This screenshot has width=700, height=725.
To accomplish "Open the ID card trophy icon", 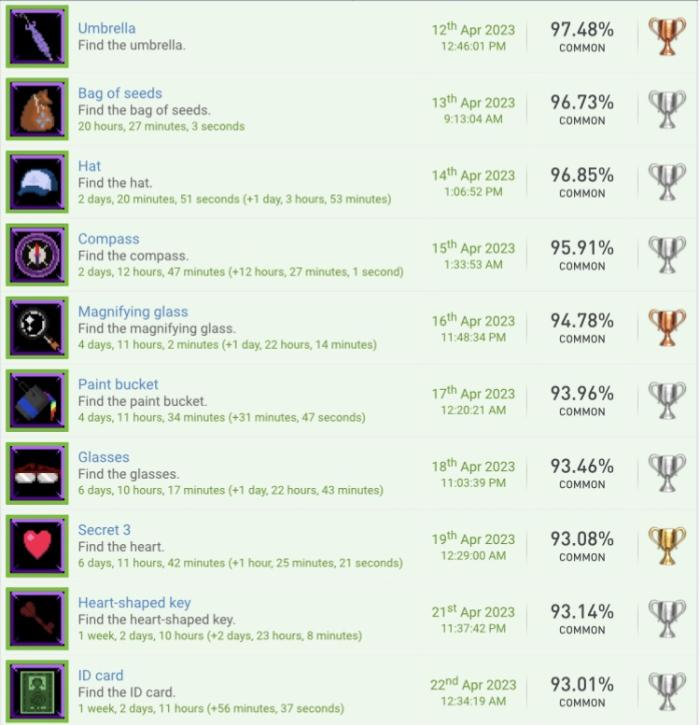I will (37, 690).
